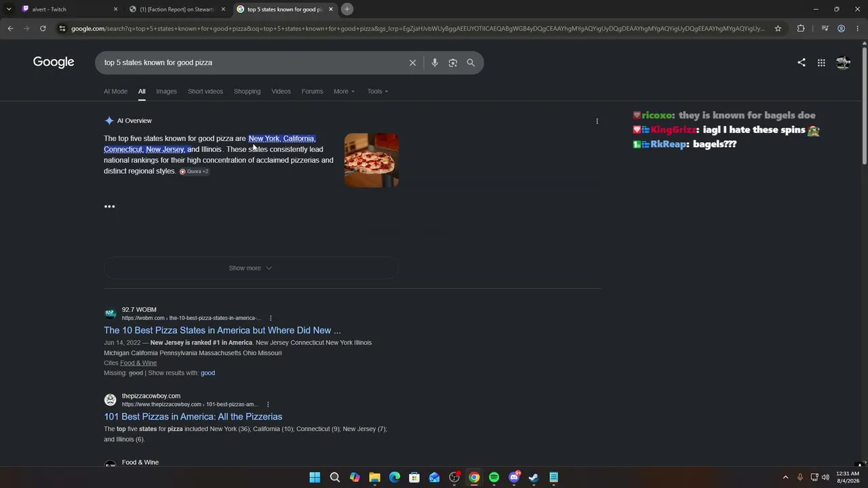
Task: Open the Chrome three-dot menu
Action: coord(858,28)
